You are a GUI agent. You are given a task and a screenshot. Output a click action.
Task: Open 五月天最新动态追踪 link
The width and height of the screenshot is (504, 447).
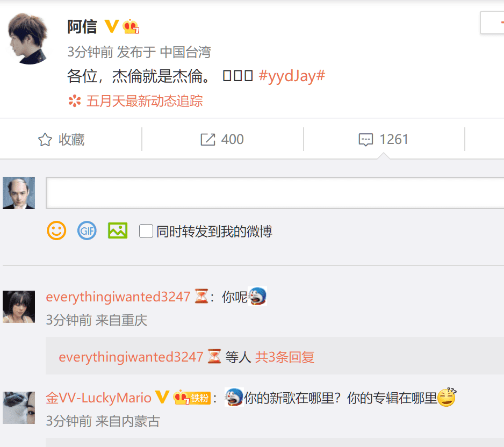(145, 101)
